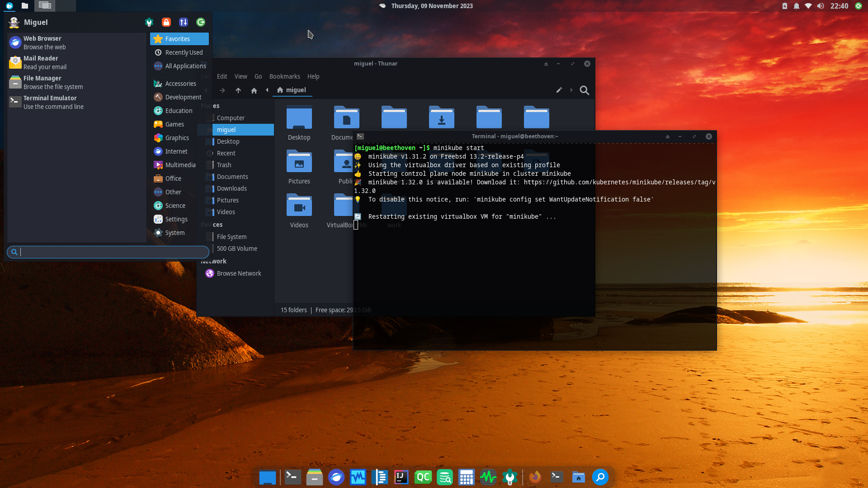Go to parent folder in Thunar
868x488 pixels.
point(238,90)
